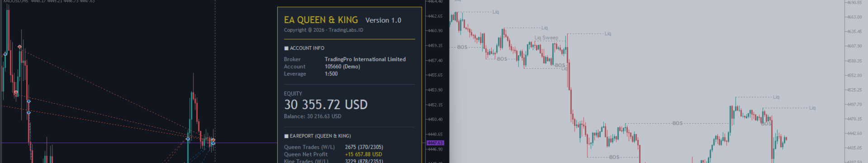The image size is (868, 163).
Task: Click 4450.40 on the left price axis
Action: coord(435,120)
